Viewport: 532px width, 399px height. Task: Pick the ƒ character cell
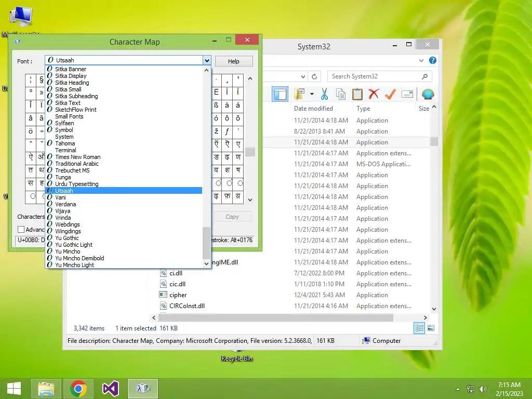click(227, 131)
